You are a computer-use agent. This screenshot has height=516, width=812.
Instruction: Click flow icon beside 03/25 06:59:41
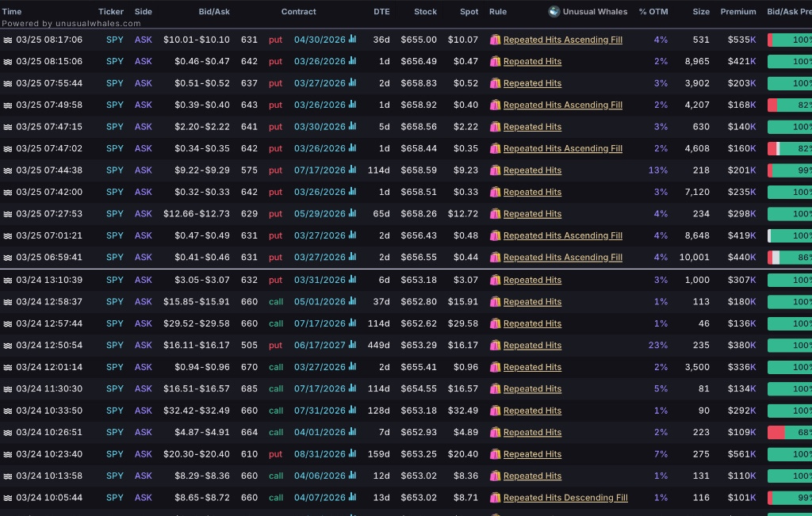pyautogui.click(x=8, y=258)
